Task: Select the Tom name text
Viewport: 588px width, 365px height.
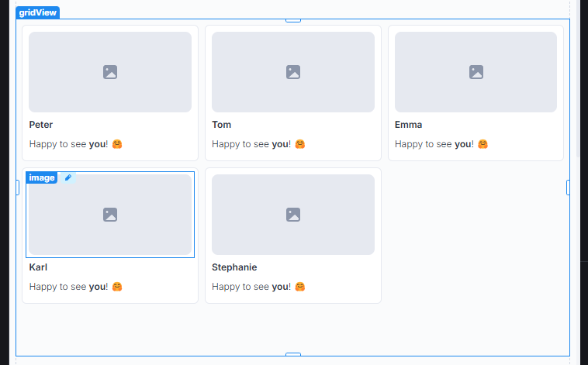Action: pyautogui.click(x=222, y=125)
